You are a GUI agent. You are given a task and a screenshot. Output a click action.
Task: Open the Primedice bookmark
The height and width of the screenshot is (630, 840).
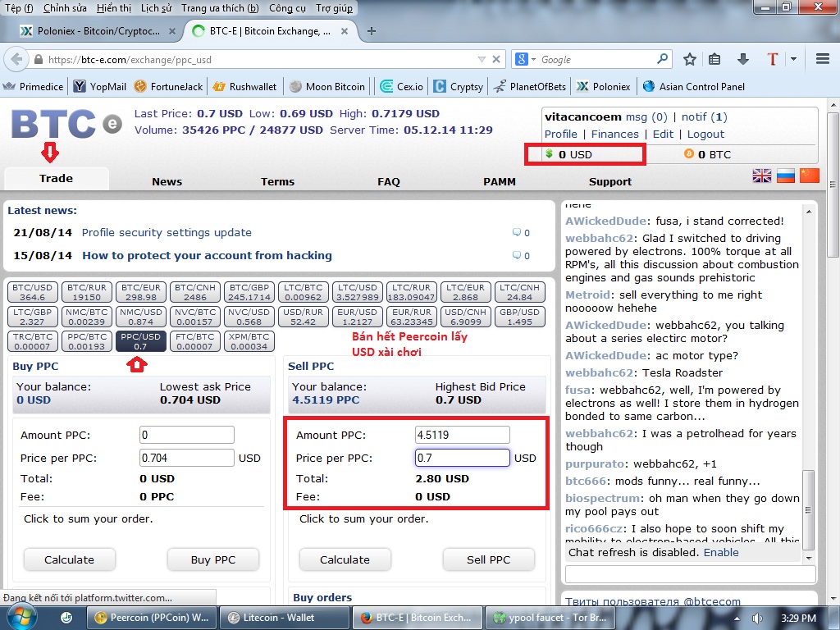pos(33,86)
